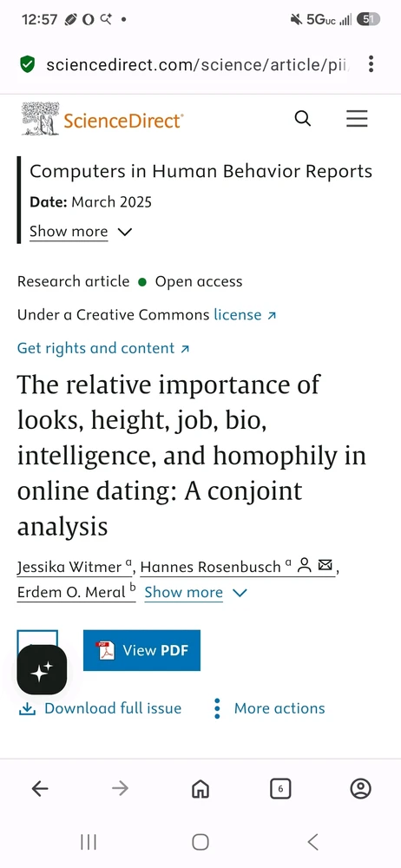Open the browser account profile icon
The width and height of the screenshot is (401, 868).
360,788
